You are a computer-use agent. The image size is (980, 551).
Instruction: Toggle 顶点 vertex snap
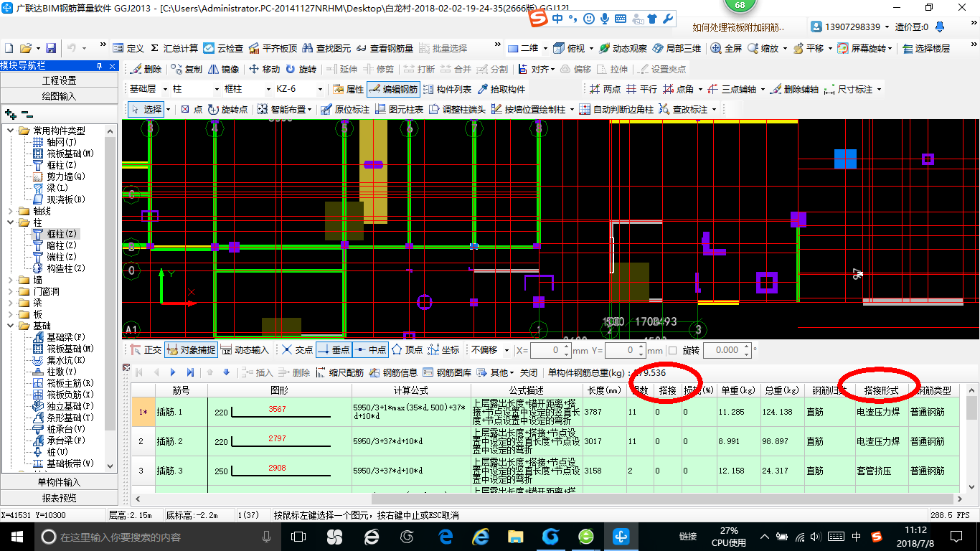coord(407,349)
